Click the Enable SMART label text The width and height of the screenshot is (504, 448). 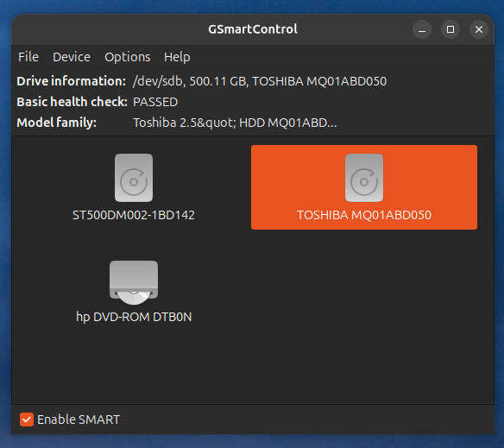click(x=79, y=420)
